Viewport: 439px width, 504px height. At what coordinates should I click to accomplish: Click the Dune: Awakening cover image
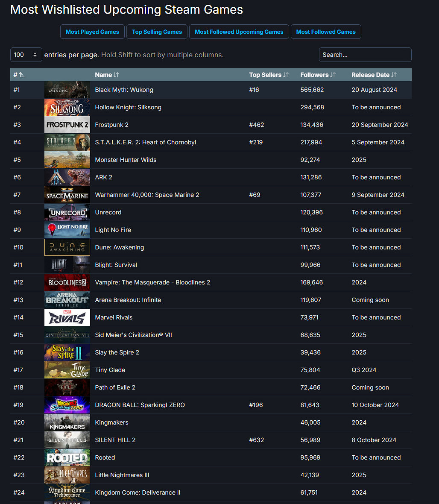point(67,247)
